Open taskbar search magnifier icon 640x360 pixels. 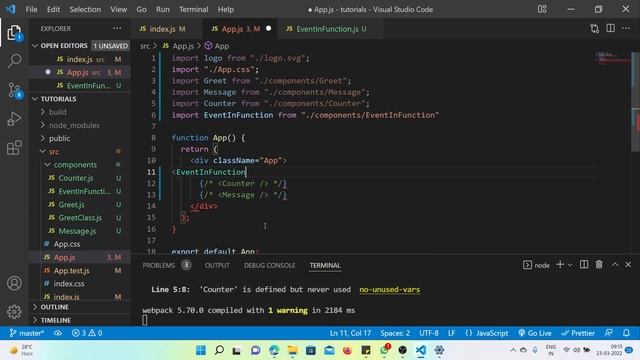[219, 350]
